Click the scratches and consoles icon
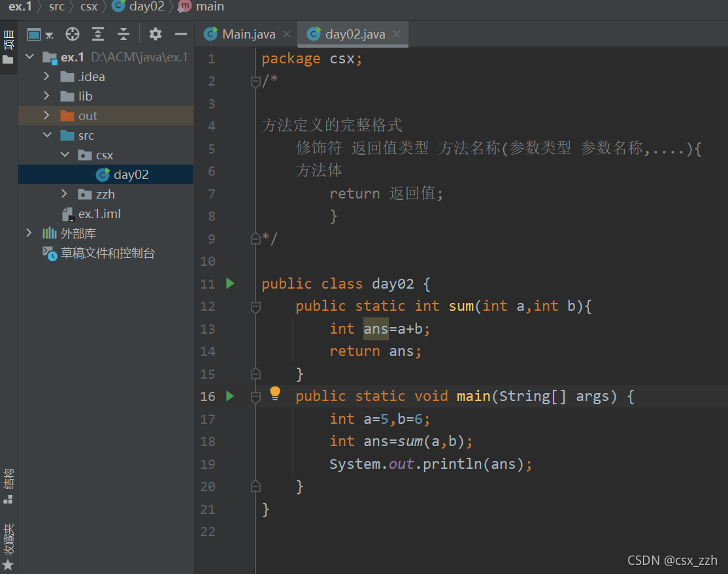 tap(50, 253)
